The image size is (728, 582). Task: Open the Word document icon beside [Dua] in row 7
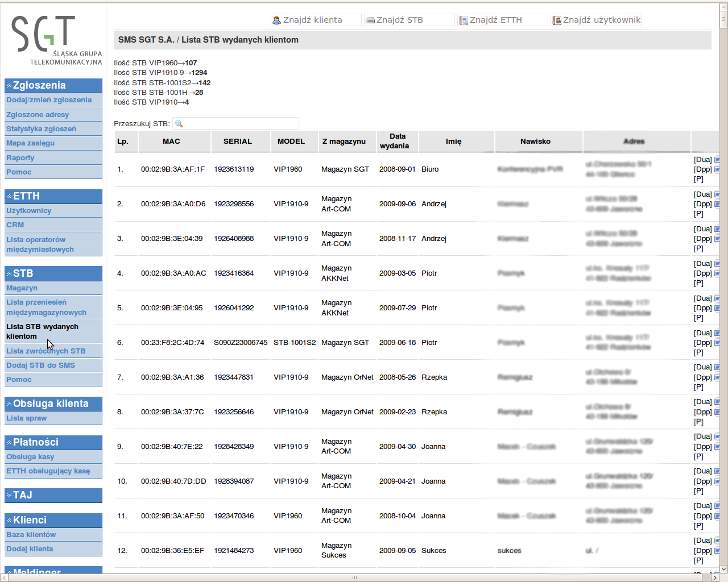click(x=717, y=368)
